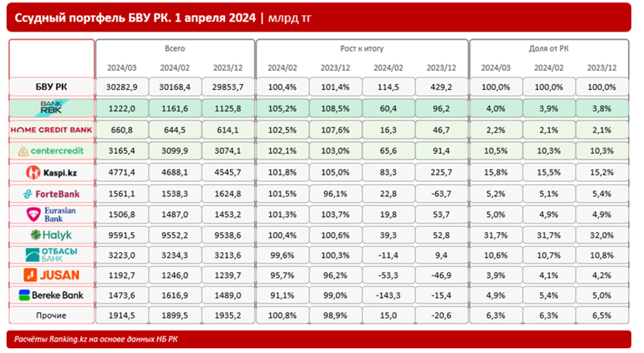Click the ForteBank logo
Image resolution: width=644 pixels, height=353 pixels.
52,194
